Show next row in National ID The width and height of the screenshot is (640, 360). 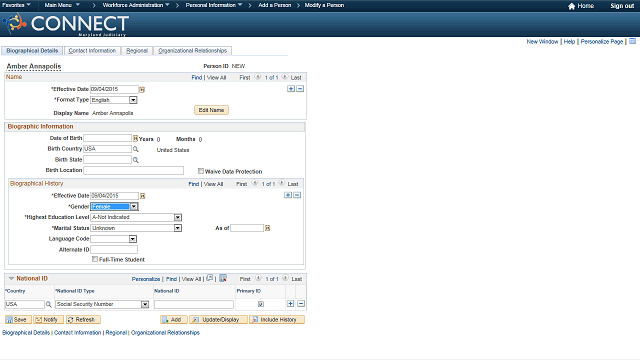pos(285,278)
